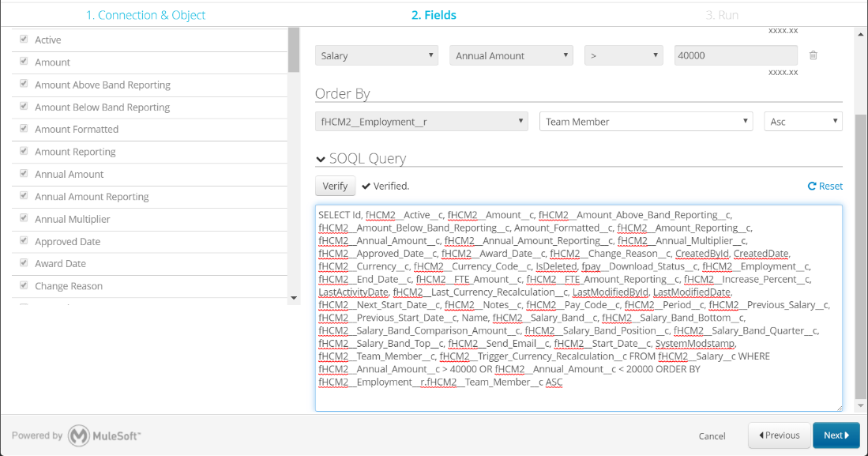Change the greater-than operator dropdown
The width and height of the screenshot is (868, 456).
pyautogui.click(x=623, y=56)
